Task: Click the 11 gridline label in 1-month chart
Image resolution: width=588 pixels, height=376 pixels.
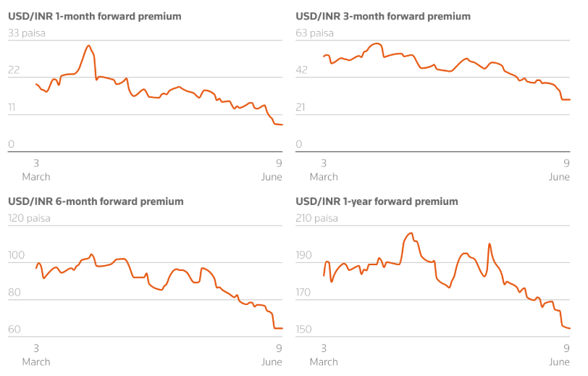Action: (13, 108)
